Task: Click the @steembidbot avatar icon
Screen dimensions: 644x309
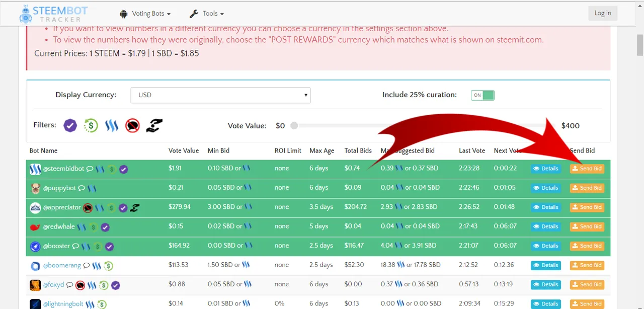Action: click(35, 169)
